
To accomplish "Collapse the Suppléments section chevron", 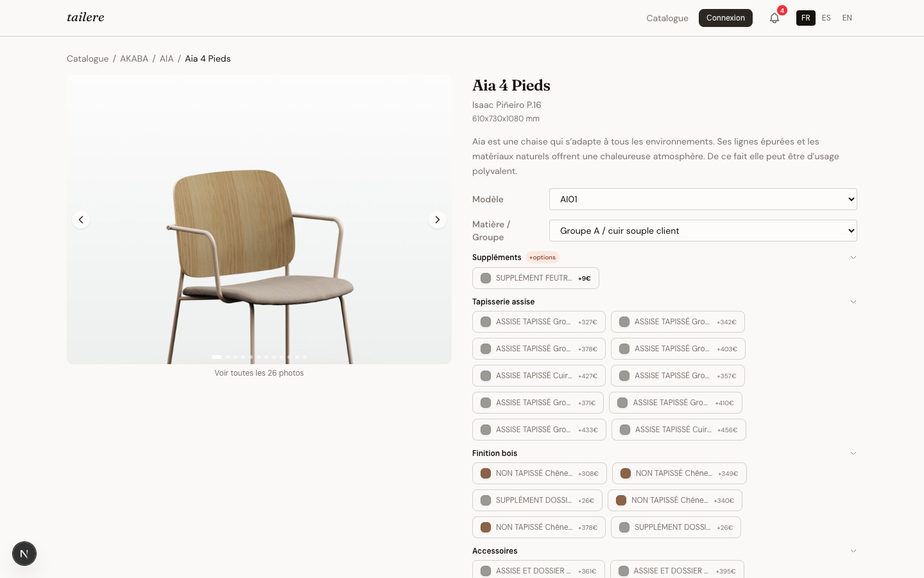I will click(x=853, y=258).
